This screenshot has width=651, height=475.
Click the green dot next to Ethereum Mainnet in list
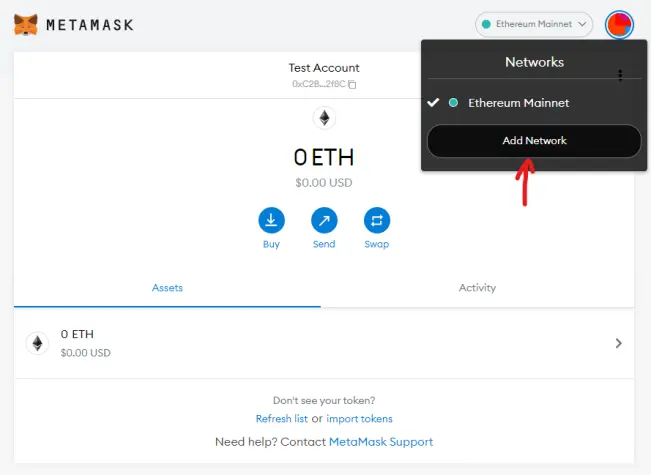[x=453, y=103]
